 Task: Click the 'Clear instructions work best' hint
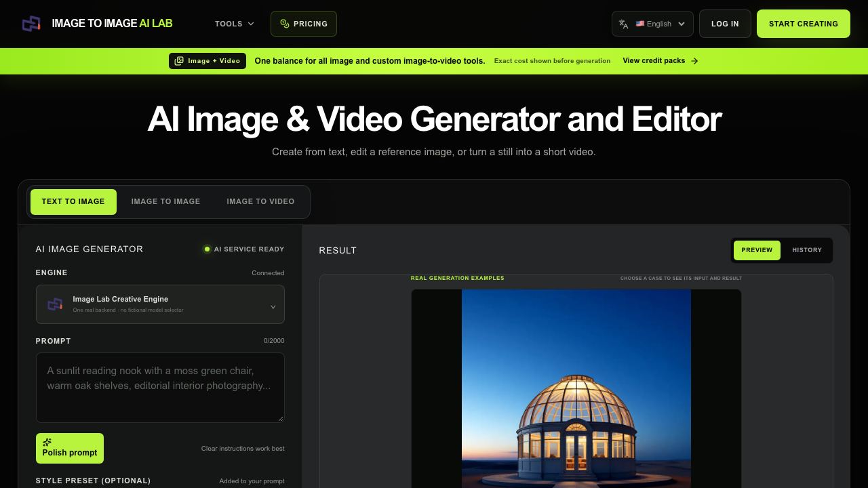243,449
